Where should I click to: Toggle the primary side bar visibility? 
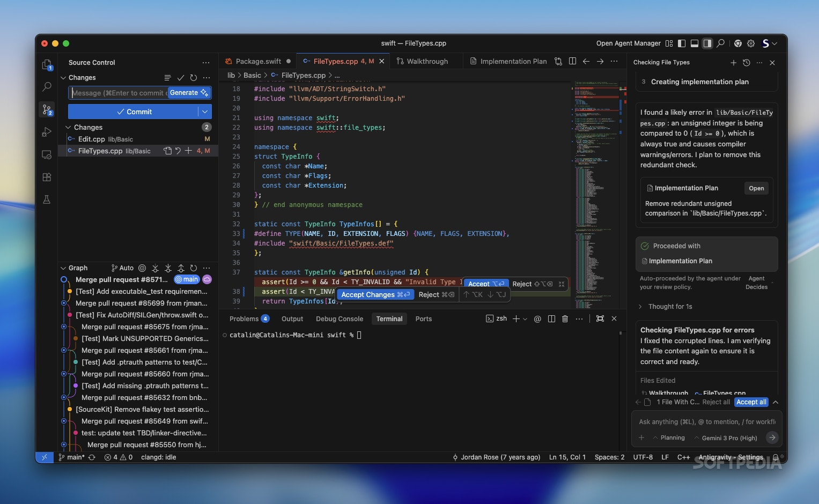click(682, 43)
